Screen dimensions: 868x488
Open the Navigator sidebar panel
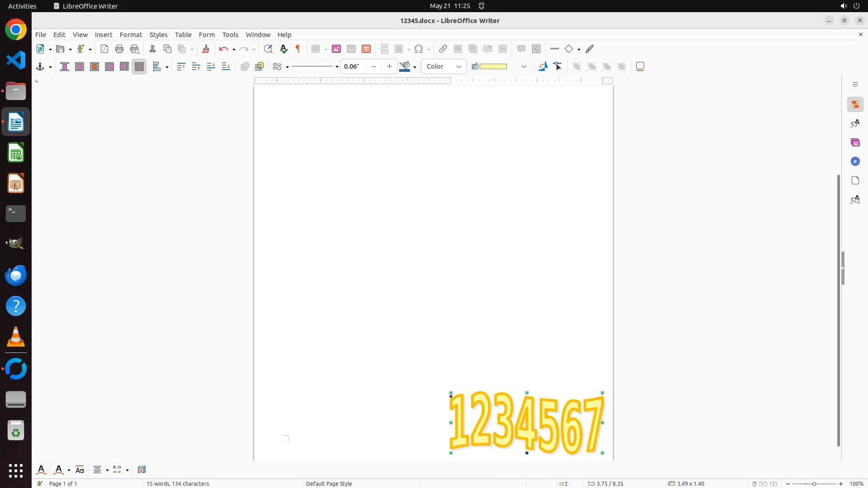855,162
